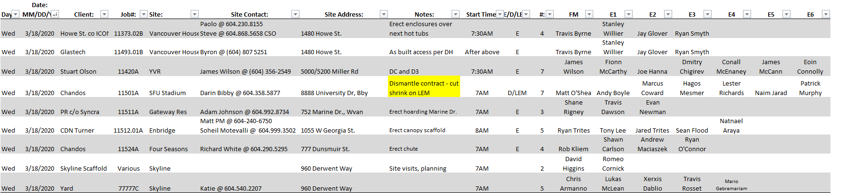Select the Four Seasons site cell
The width and height of the screenshot is (868, 193).
point(168,149)
